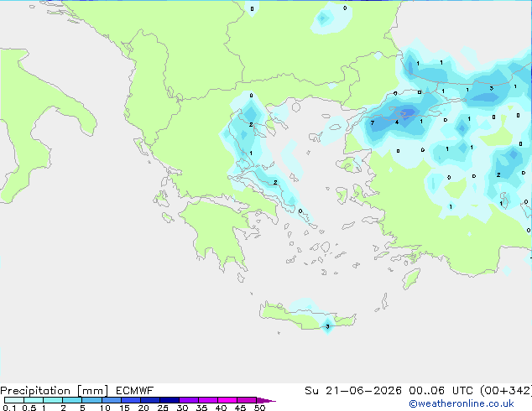Image resolution: width=532 pixels, height=411 pixels.
Task: Click the 30–35 mm purple legend swatch
Action: click(189, 400)
